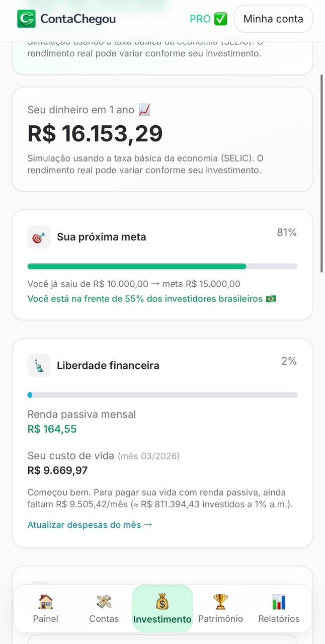Screen dimensions: 325x644
Task: Switch to the Patrimônio tab
Action: 220,609
